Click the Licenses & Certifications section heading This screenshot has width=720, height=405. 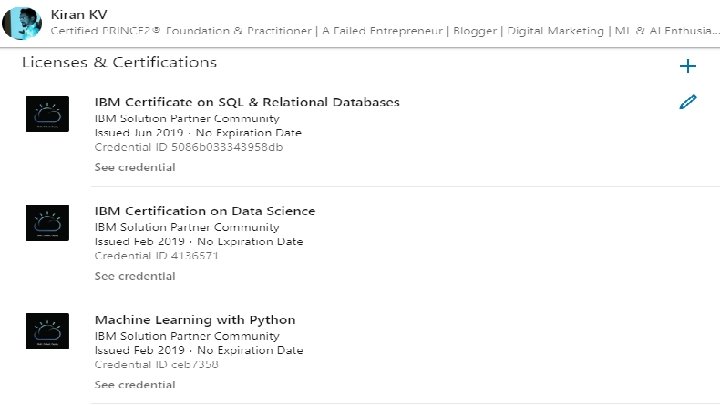[x=119, y=63]
